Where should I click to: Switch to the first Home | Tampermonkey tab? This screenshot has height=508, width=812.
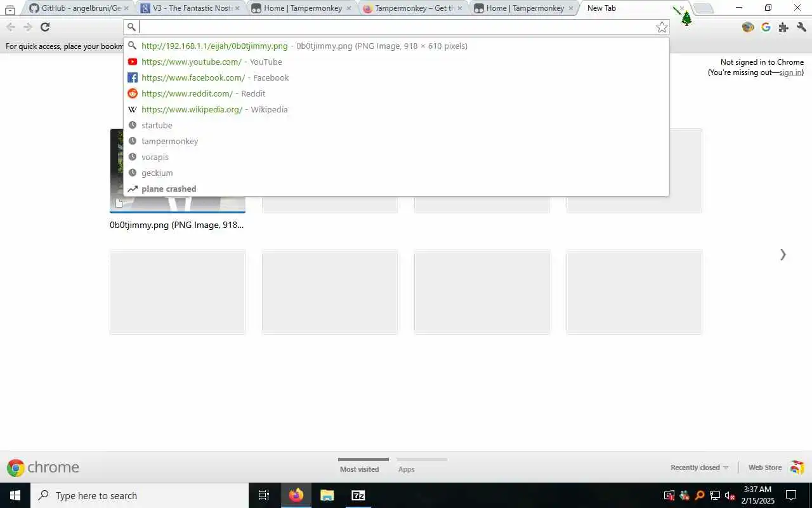point(301,8)
